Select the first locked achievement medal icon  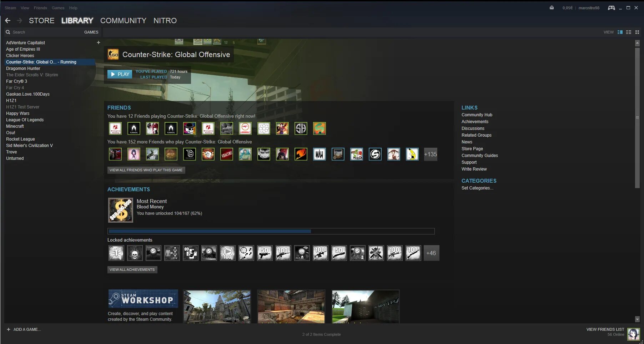click(116, 253)
